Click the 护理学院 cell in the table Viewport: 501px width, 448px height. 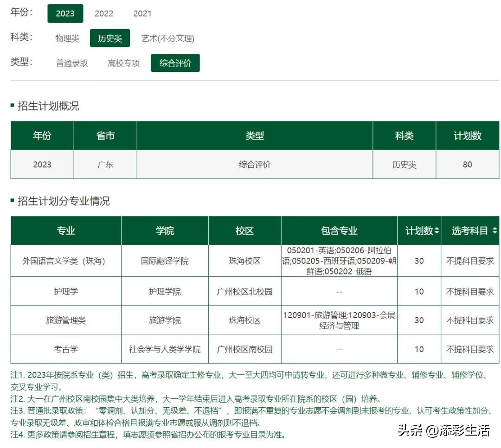[x=165, y=291]
